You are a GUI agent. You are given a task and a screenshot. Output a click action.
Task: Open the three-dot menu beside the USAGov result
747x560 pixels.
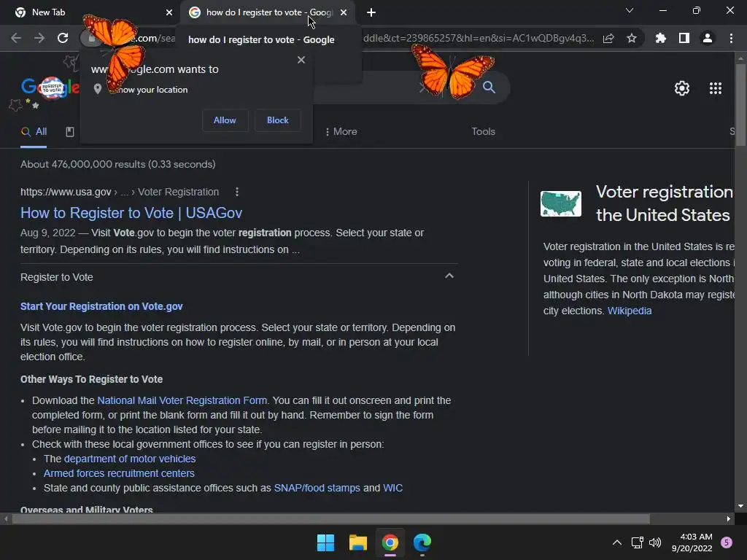237,192
